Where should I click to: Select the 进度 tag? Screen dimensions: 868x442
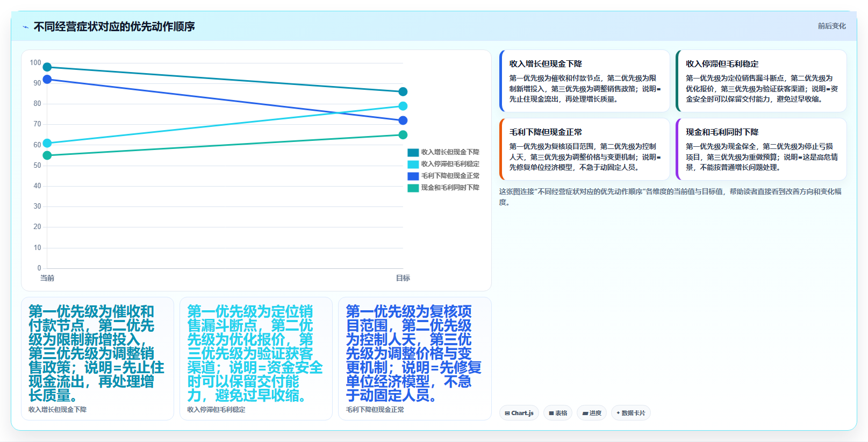click(592, 413)
